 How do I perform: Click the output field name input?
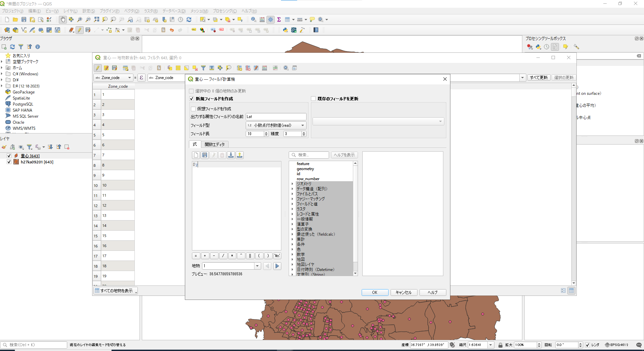276,117
